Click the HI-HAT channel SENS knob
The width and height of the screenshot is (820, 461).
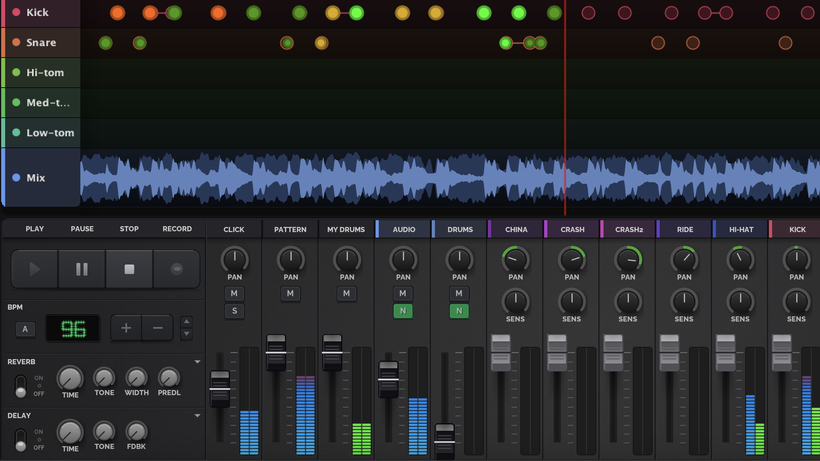tap(741, 301)
